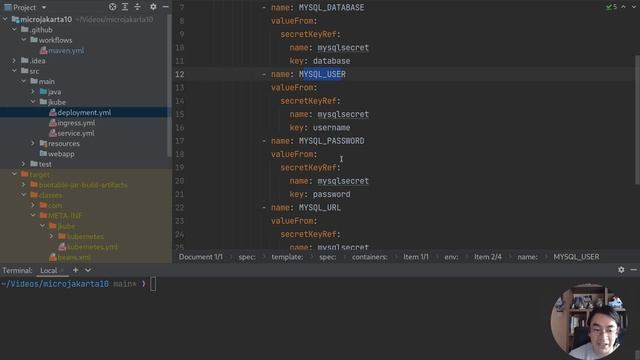The width and height of the screenshot is (640, 360).
Task: Expand the .idea folder
Action: pyautogui.click(x=15, y=60)
